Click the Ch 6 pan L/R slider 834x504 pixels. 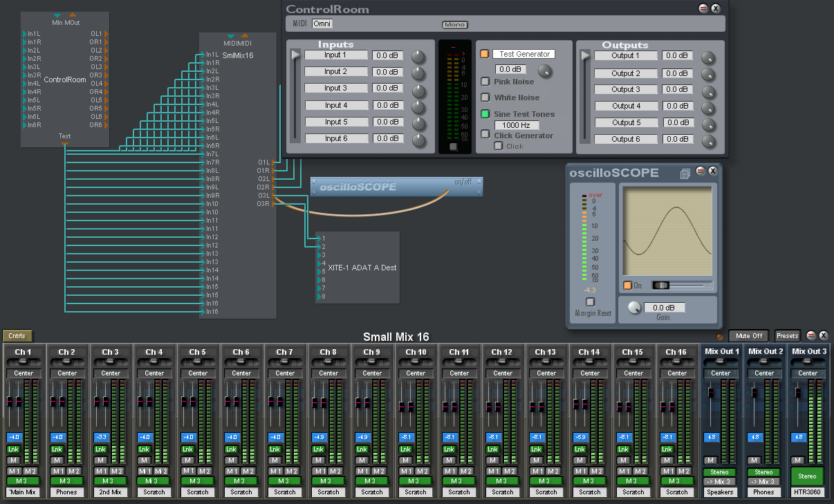(241, 362)
